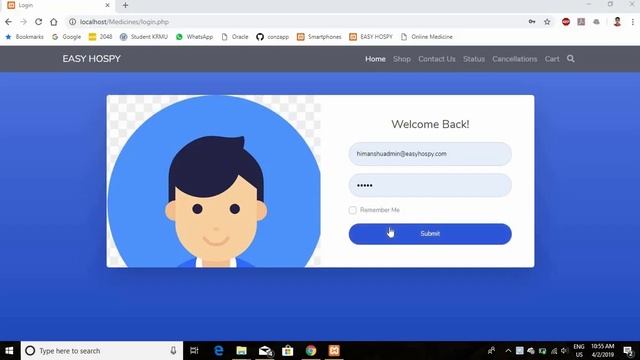Open File Explorer from taskbar
Viewport: 640px width, 360px height.
[x=241, y=351]
